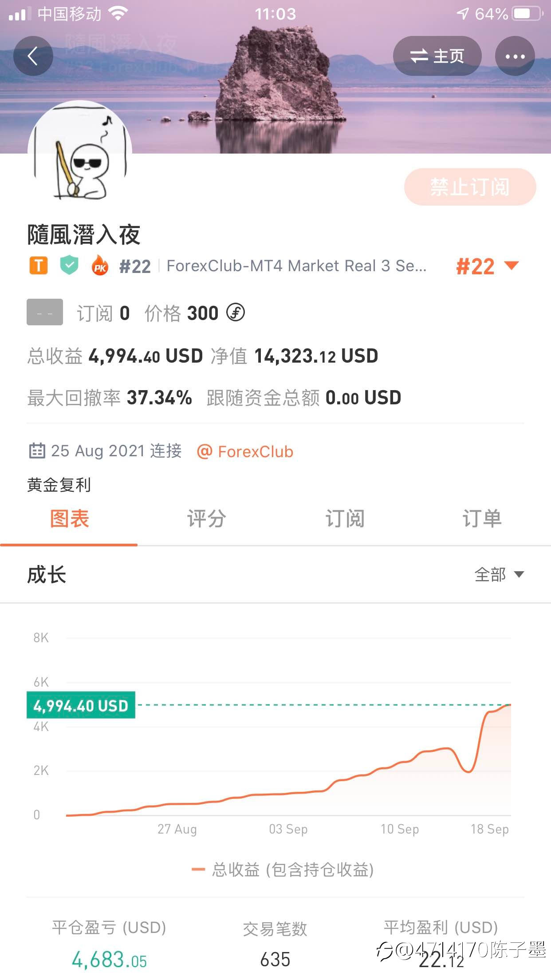Image resolution: width=551 pixels, height=980 pixels.
Task: Open the profile avatar picture
Action: (80, 151)
